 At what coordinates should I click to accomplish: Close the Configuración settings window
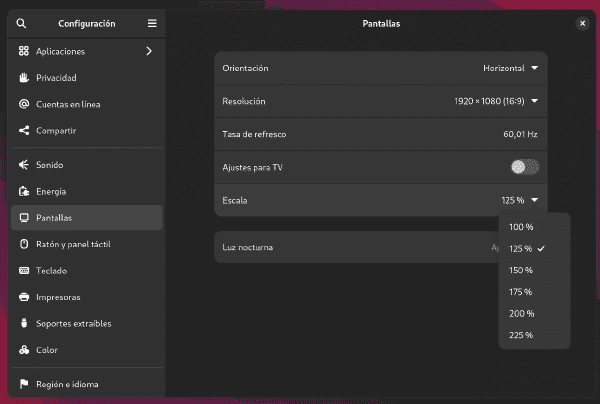582,23
